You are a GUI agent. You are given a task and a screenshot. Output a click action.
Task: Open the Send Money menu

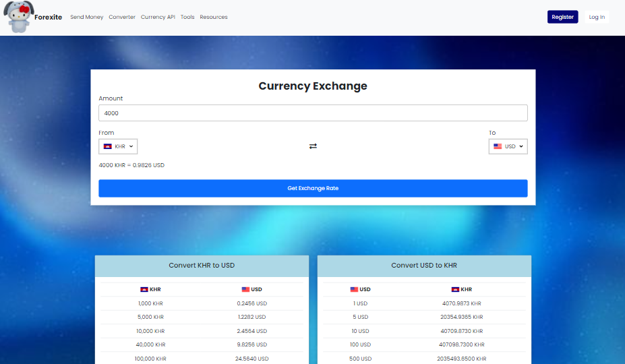point(86,17)
